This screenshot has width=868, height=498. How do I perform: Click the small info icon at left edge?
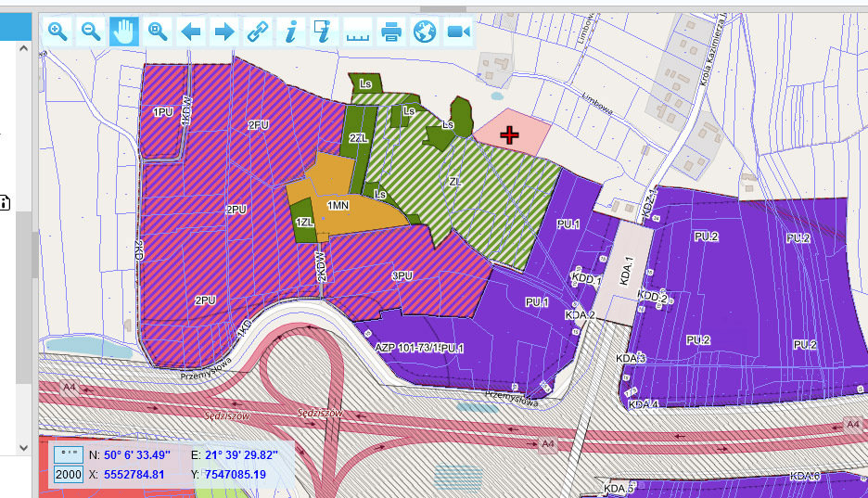5,203
